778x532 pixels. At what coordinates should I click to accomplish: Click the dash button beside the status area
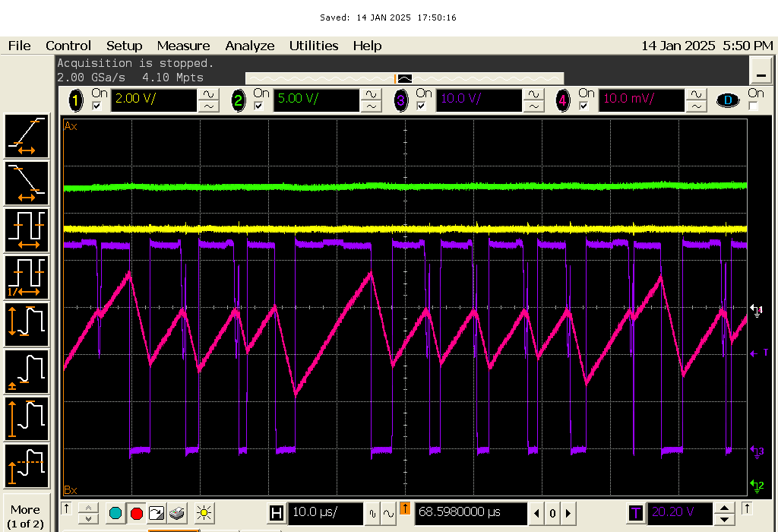(761, 70)
